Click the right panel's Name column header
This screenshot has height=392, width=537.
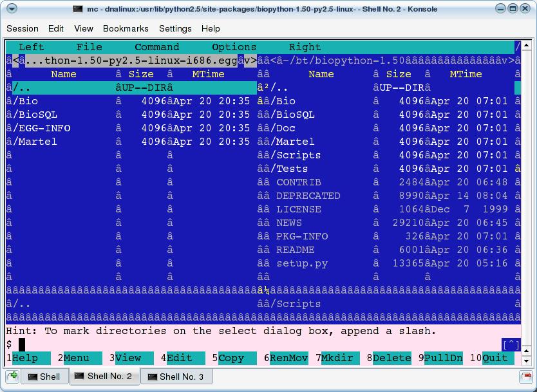(x=321, y=74)
